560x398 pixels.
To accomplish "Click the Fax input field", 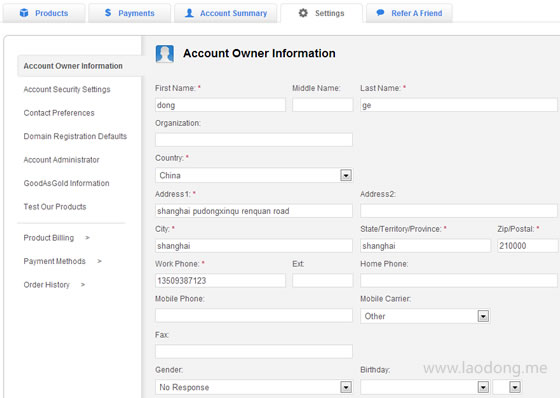I will pyautogui.click(x=254, y=352).
